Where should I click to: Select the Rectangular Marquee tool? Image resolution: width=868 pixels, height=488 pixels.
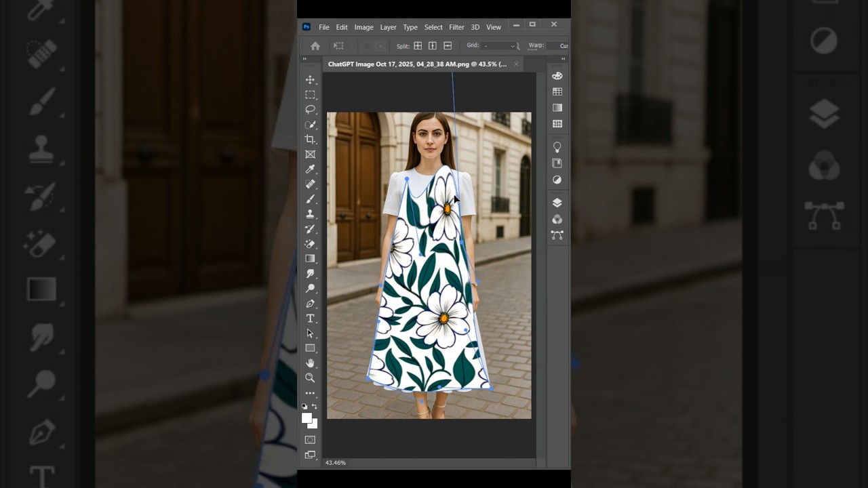click(x=310, y=95)
